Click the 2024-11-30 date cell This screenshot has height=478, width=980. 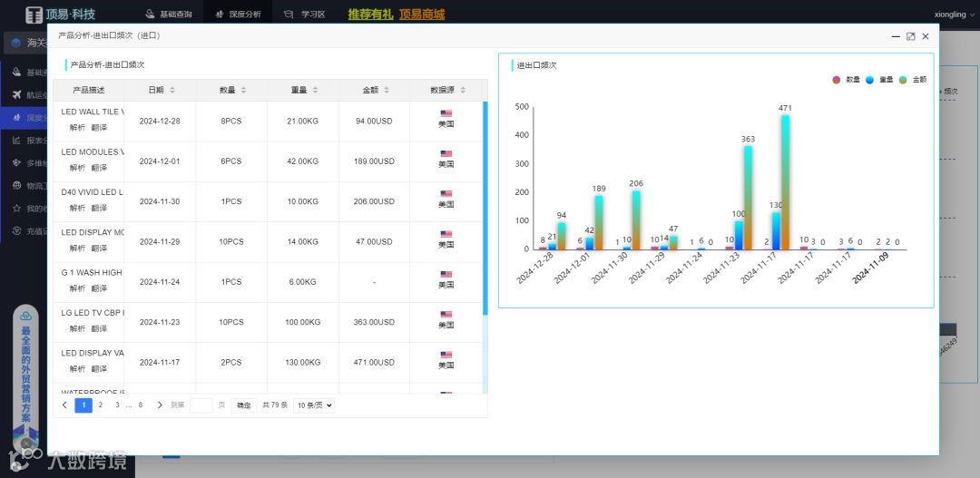pyautogui.click(x=160, y=202)
